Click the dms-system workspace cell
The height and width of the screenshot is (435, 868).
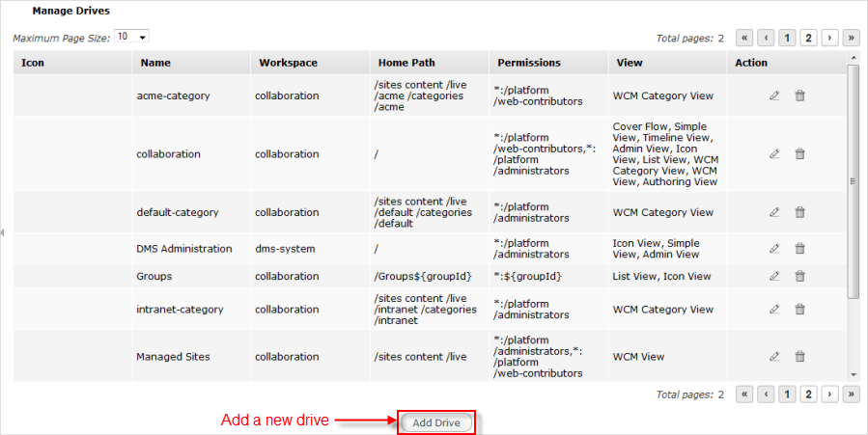[310, 249]
